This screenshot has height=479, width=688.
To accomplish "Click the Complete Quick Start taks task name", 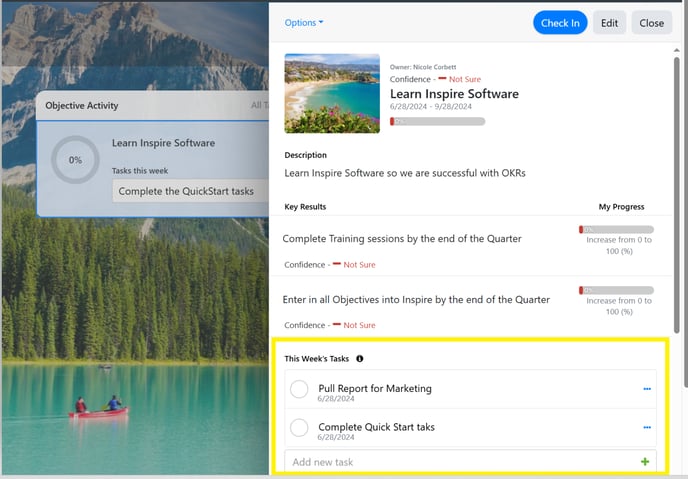I will [x=376, y=427].
